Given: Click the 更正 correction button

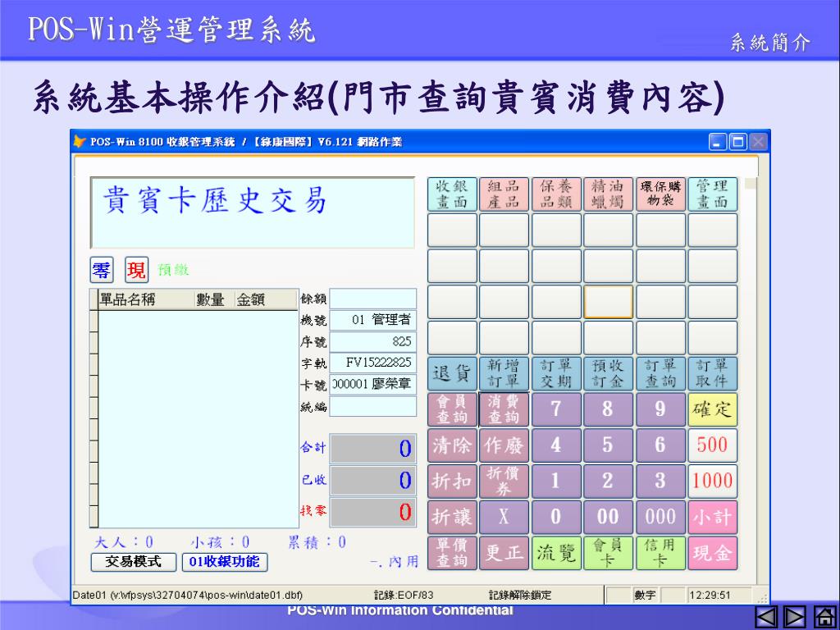Looking at the screenshot, I should pos(504,554).
